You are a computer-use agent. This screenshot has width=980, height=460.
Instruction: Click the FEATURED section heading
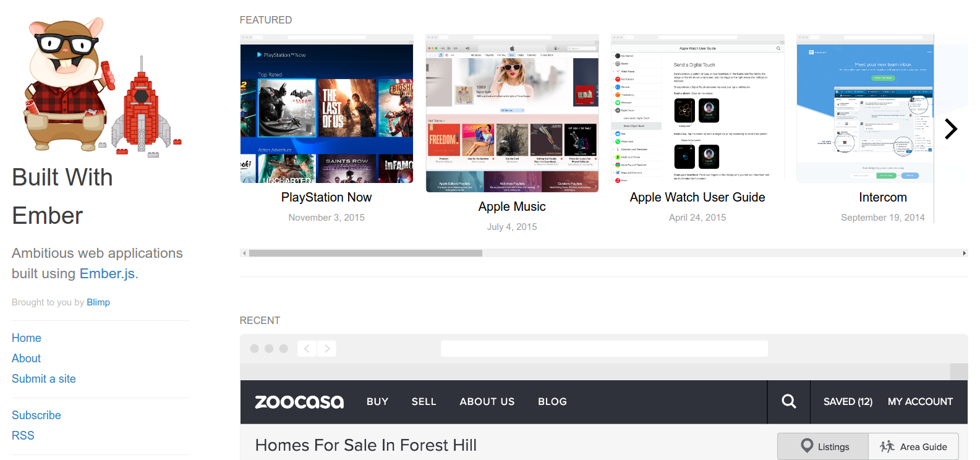[x=266, y=20]
